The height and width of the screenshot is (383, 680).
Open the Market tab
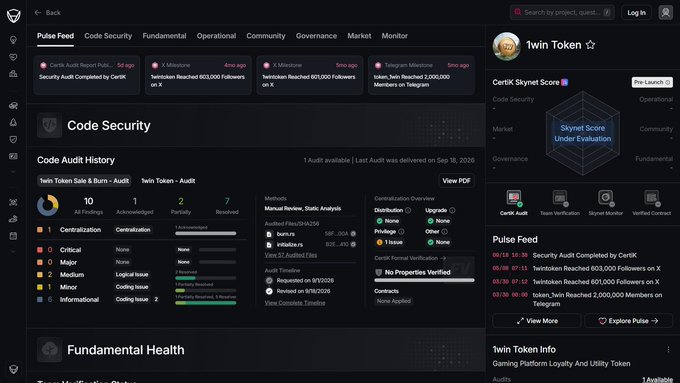tap(359, 36)
